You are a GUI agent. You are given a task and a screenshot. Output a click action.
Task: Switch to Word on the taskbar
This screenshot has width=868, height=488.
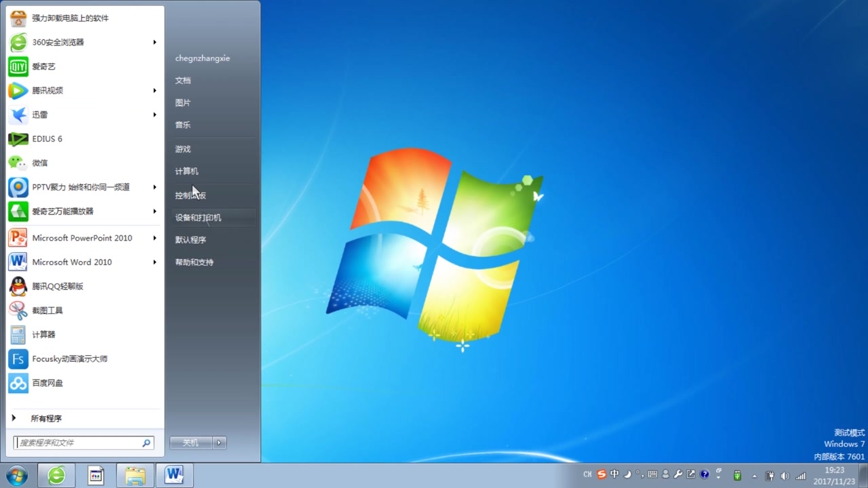[x=174, y=475]
